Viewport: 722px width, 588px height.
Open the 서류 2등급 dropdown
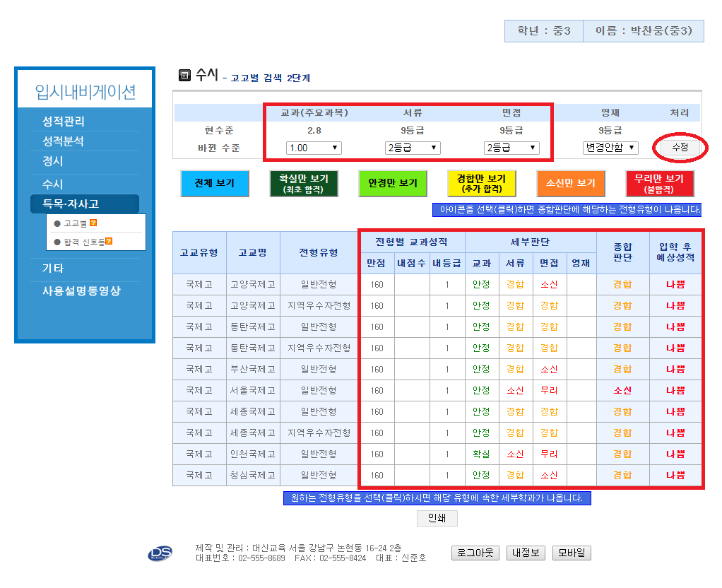coord(413,148)
